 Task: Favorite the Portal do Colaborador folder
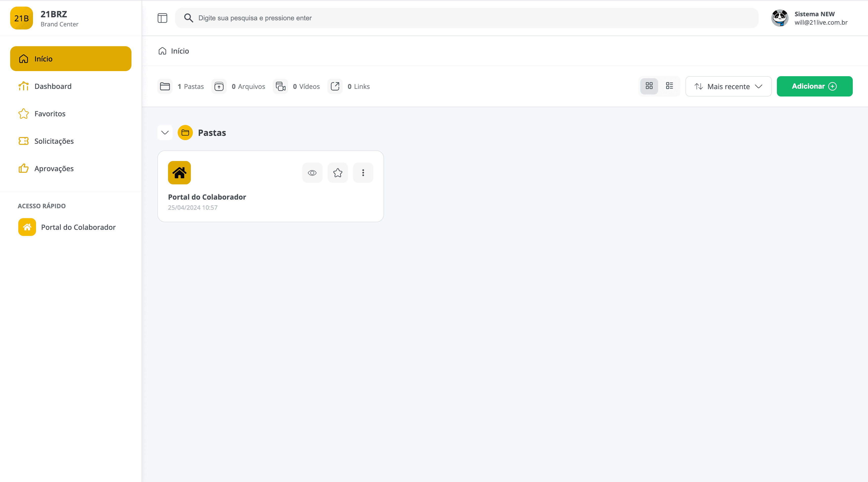tap(338, 173)
